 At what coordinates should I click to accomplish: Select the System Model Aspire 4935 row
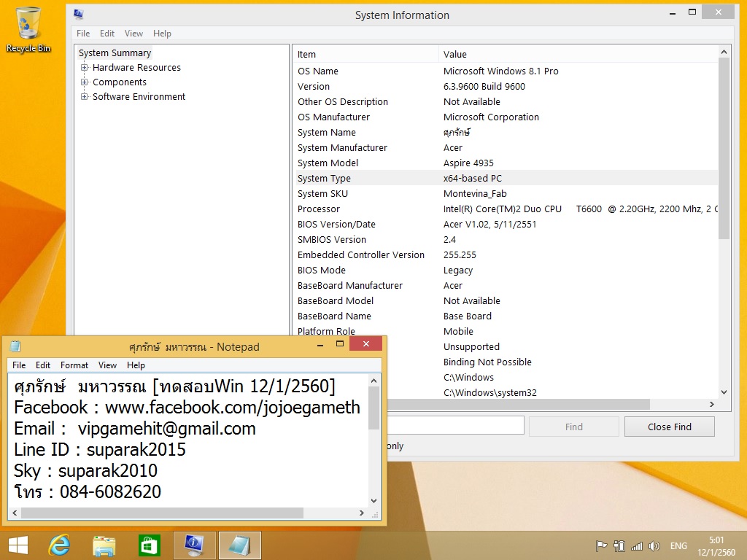pyautogui.click(x=506, y=163)
